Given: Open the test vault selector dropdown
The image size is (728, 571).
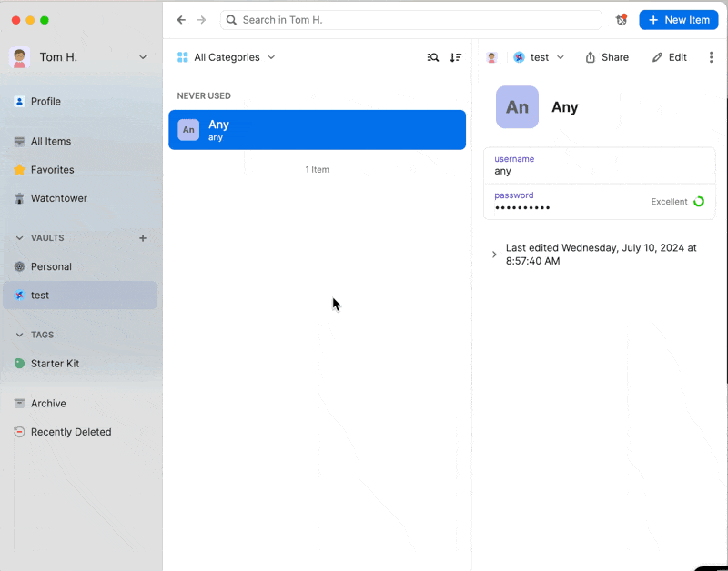Looking at the screenshot, I should coord(539,57).
